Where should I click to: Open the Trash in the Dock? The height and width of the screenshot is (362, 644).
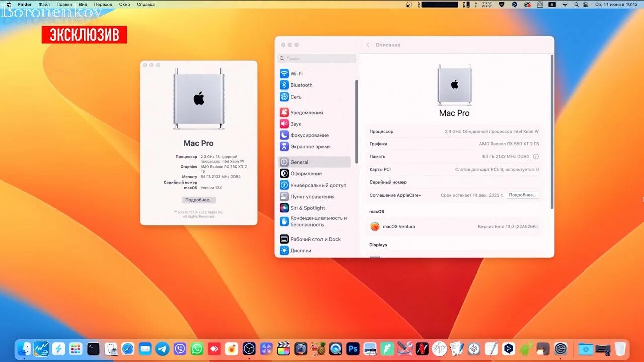point(620,348)
